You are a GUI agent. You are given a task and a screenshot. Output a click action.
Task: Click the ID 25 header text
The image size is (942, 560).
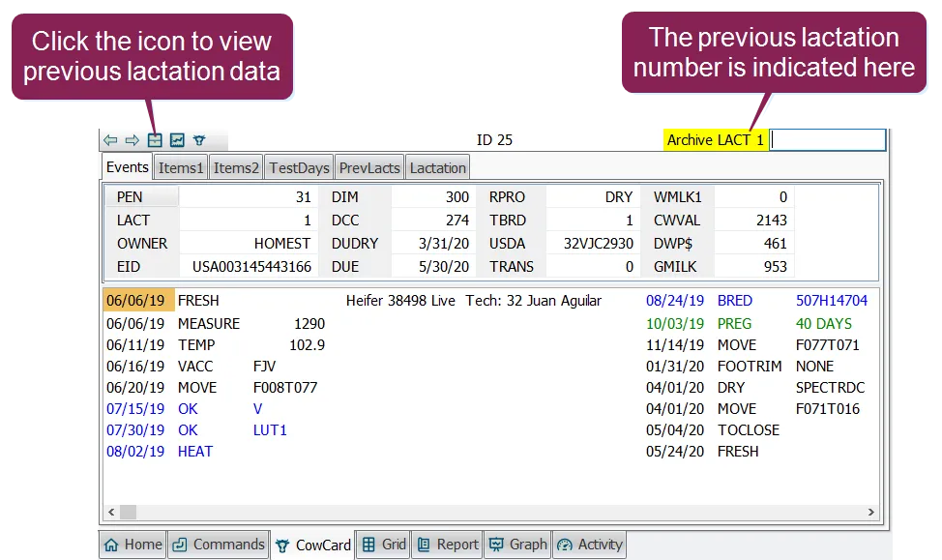(x=494, y=140)
